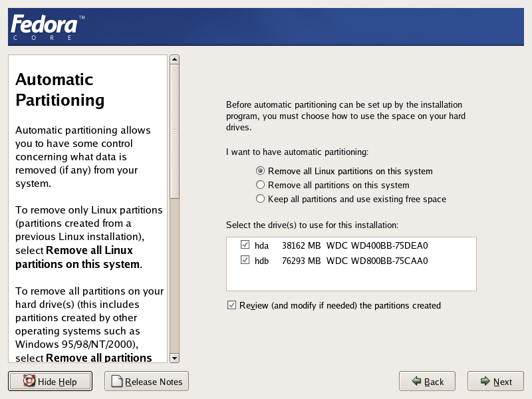The width and height of the screenshot is (532, 399).
Task: Click the lifebuoy icon on Hide Help
Action: (29, 380)
